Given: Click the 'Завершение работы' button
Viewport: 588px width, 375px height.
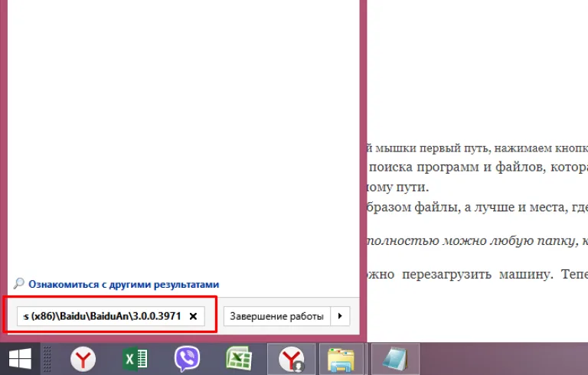Looking at the screenshot, I should point(276,317).
